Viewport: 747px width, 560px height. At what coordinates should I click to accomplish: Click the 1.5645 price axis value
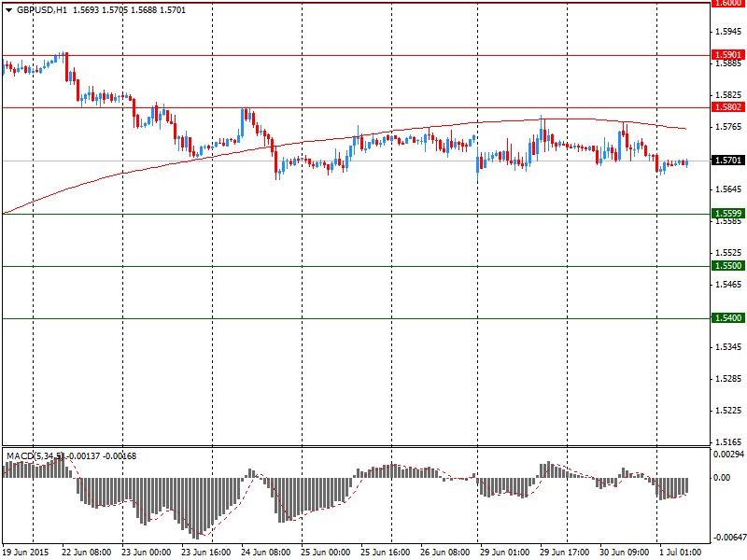(728, 189)
